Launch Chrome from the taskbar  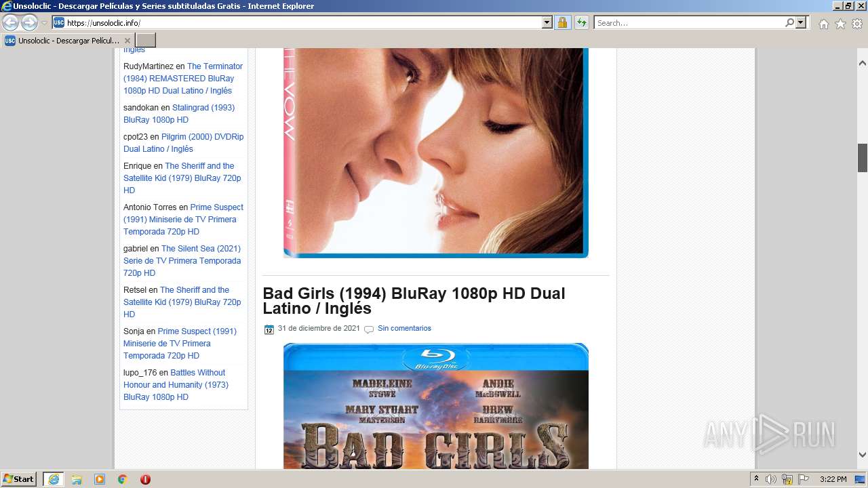click(x=123, y=479)
